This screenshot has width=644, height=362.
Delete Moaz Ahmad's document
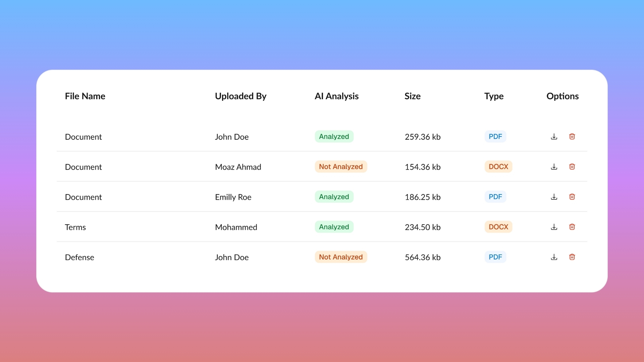coord(572,167)
